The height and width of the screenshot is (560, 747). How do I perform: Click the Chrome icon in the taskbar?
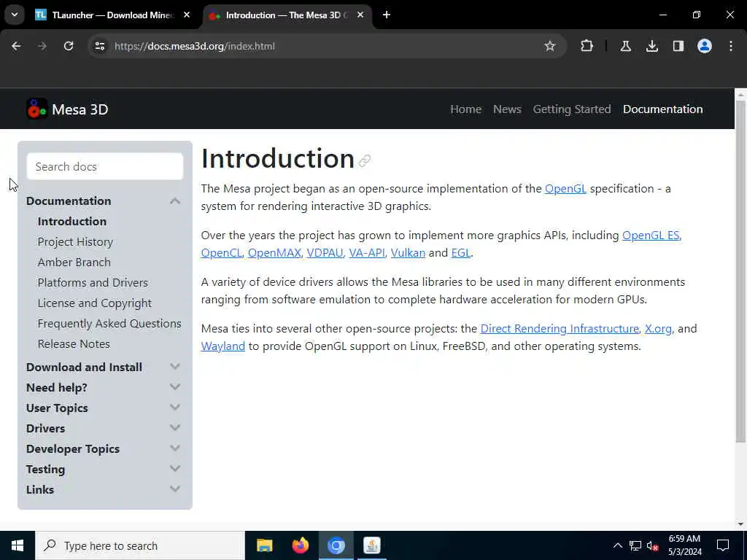coord(336,545)
